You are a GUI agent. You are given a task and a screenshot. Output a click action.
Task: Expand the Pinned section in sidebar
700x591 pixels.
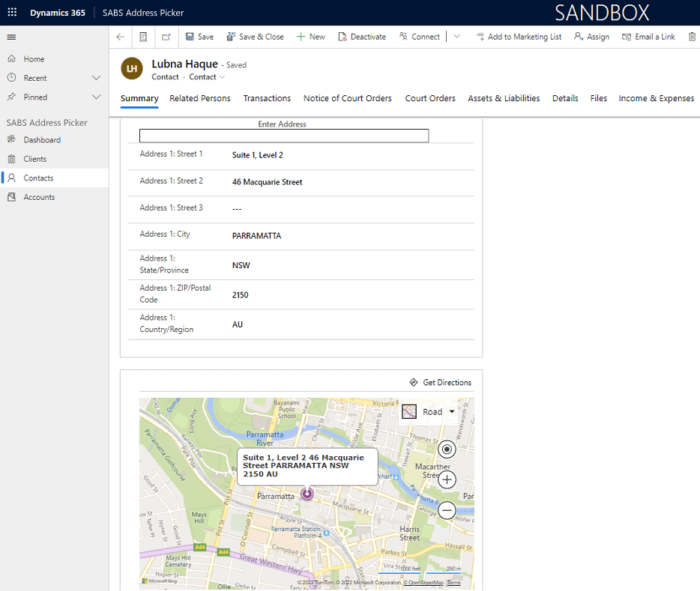(x=96, y=97)
